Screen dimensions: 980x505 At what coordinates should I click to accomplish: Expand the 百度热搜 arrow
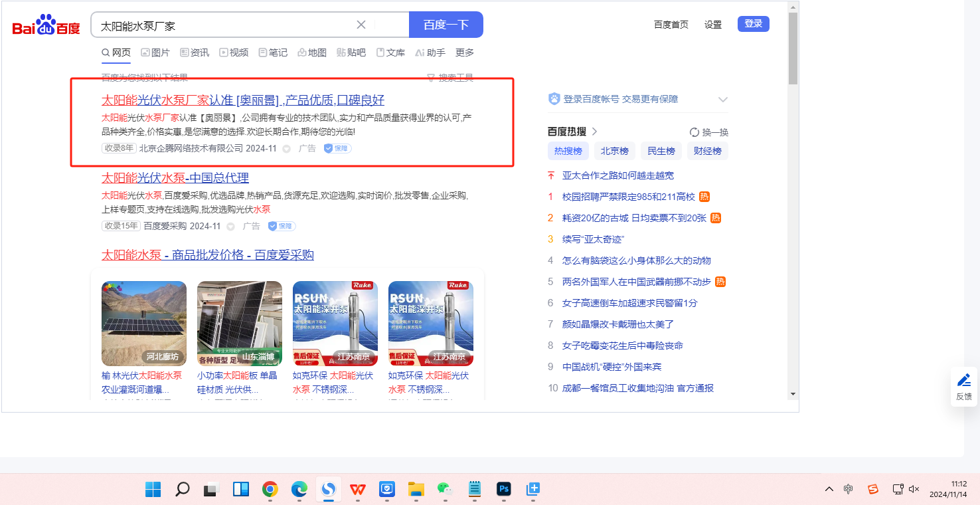click(594, 132)
